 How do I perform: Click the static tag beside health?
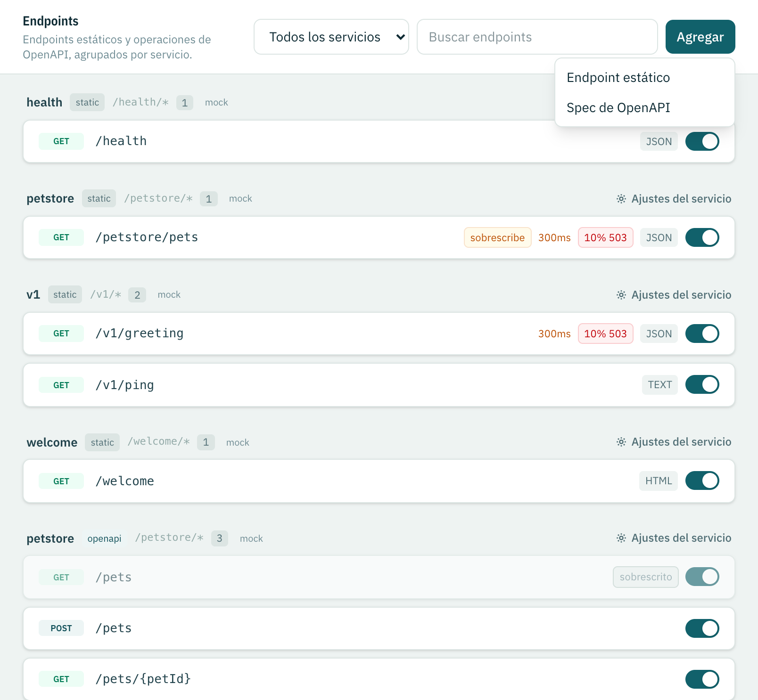coord(87,102)
